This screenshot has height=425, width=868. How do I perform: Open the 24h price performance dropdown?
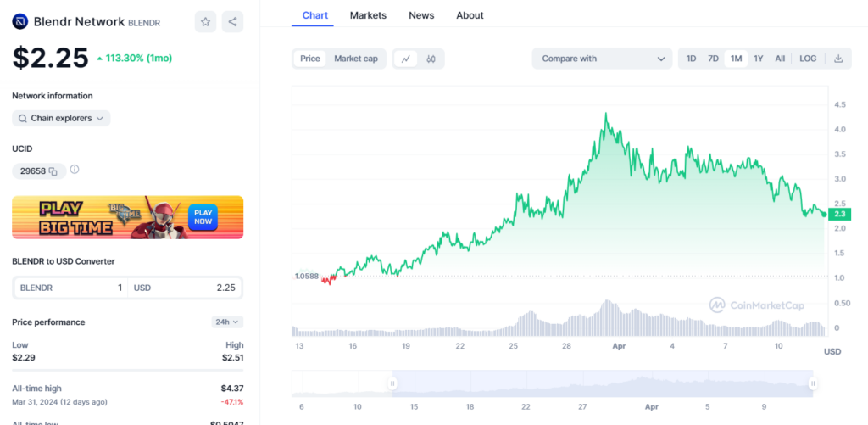coord(227,322)
